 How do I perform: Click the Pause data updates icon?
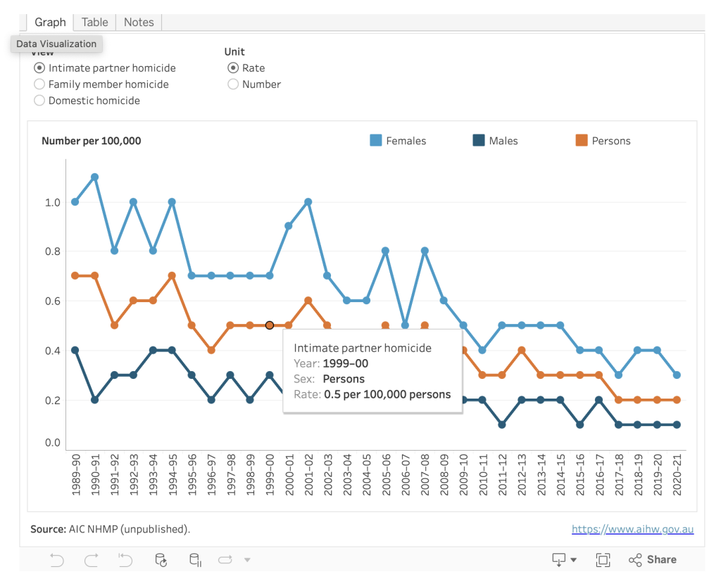[x=195, y=560]
